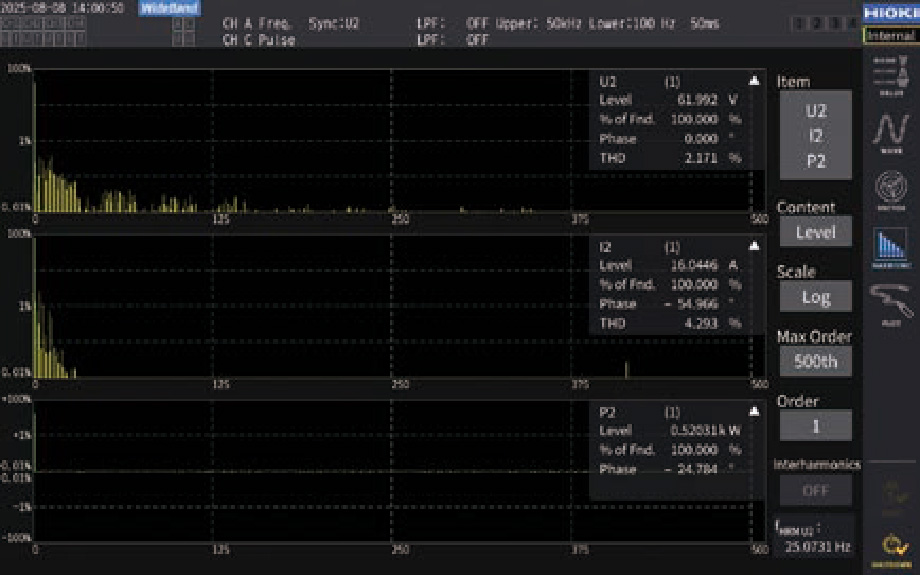
Task: Open the Item U2 I2 P2 selector
Action: [x=815, y=135]
